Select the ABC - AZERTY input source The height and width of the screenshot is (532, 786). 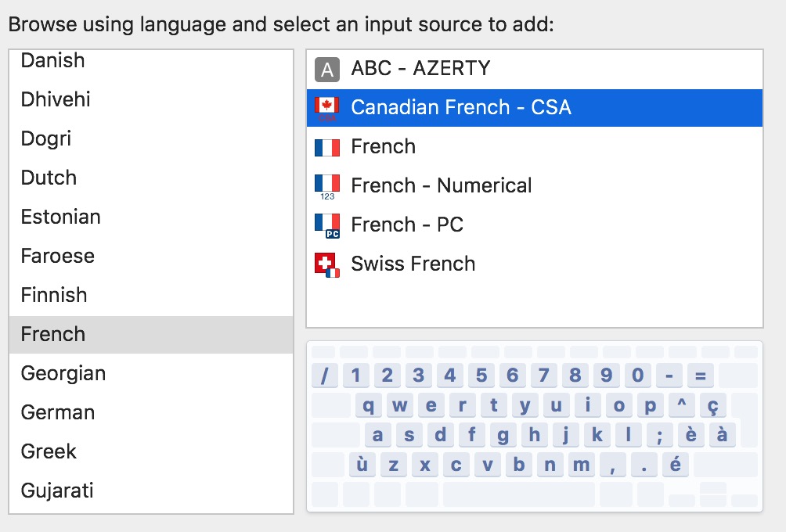420,69
